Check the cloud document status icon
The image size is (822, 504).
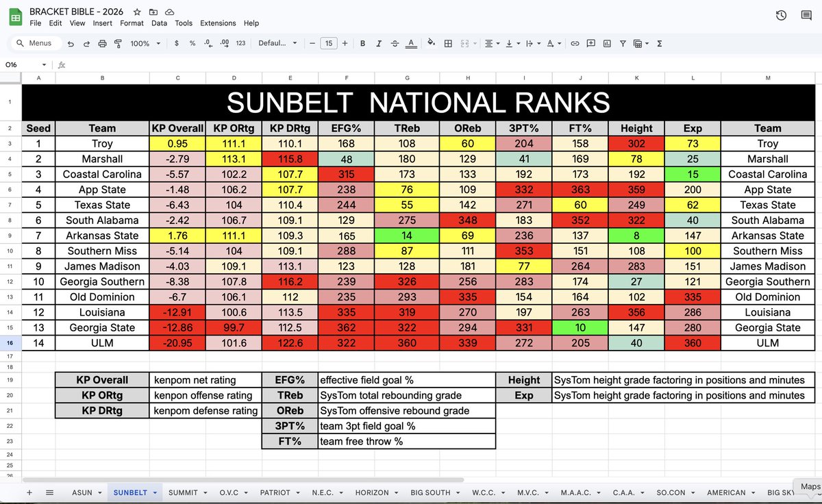(169, 12)
